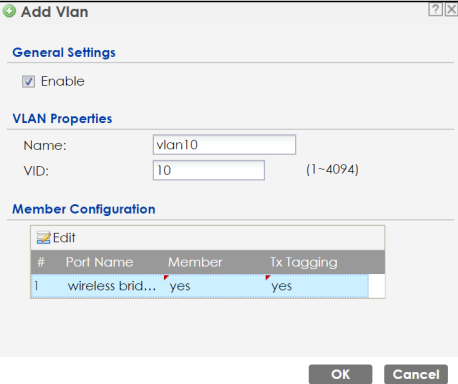The height and width of the screenshot is (384, 458).
Task: Open help with the question mark icon
Action: (x=435, y=9)
